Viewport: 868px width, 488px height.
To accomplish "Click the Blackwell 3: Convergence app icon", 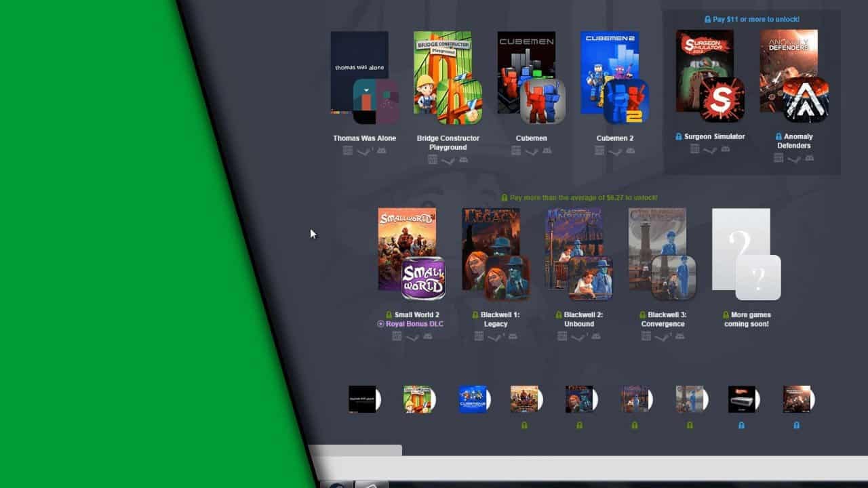I will click(x=674, y=278).
